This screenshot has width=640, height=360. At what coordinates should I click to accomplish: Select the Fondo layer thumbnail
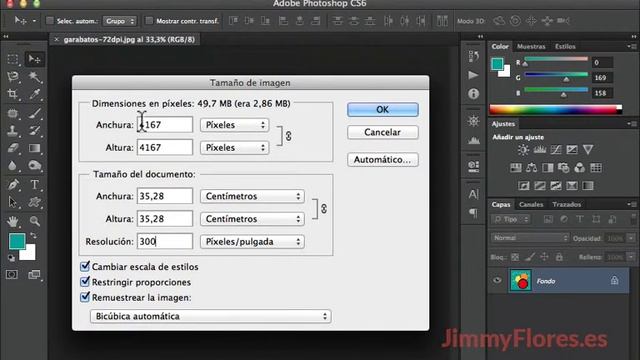(520, 281)
